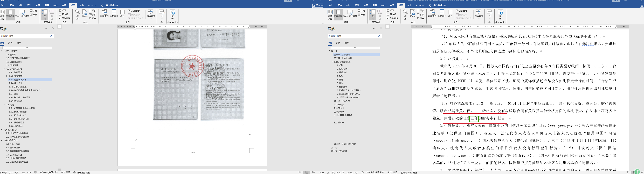Switch to the 页面 tab in the right navigation pane
The image size is (644, 174).
(338, 43)
